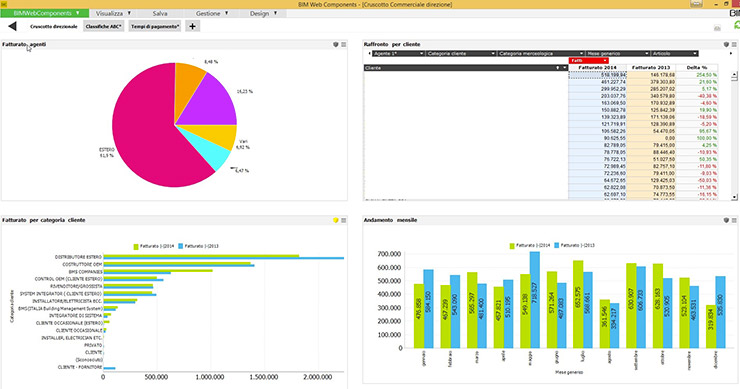740x389 pixels.
Task: Switch to Tempi di pagamento tab
Action: (x=155, y=26)
